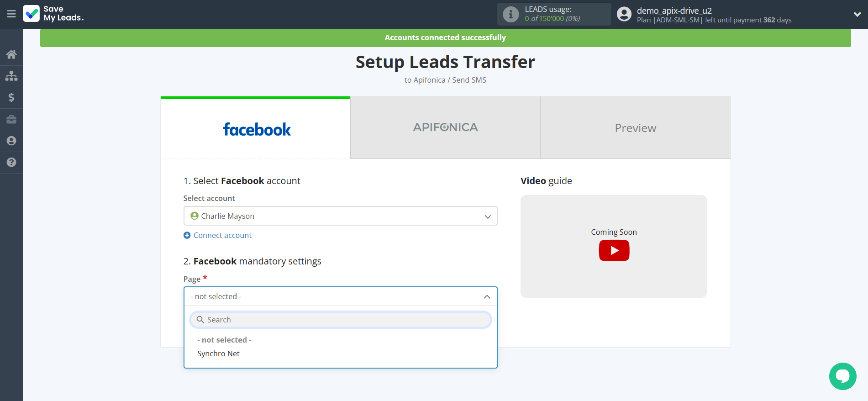
Task: Select Synchro Net from the page list
Action: 218,354
